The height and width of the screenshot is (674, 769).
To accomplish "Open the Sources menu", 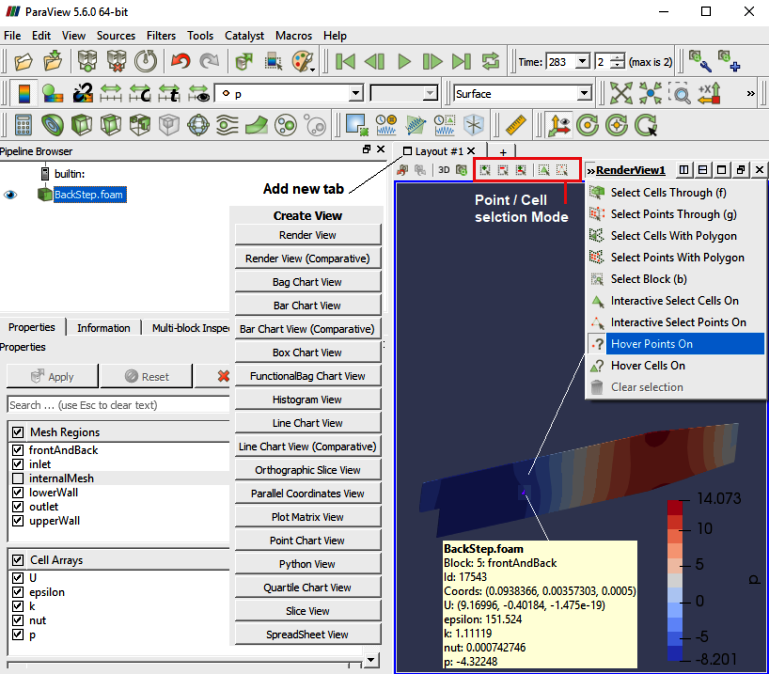I will [x=116, y=36].
